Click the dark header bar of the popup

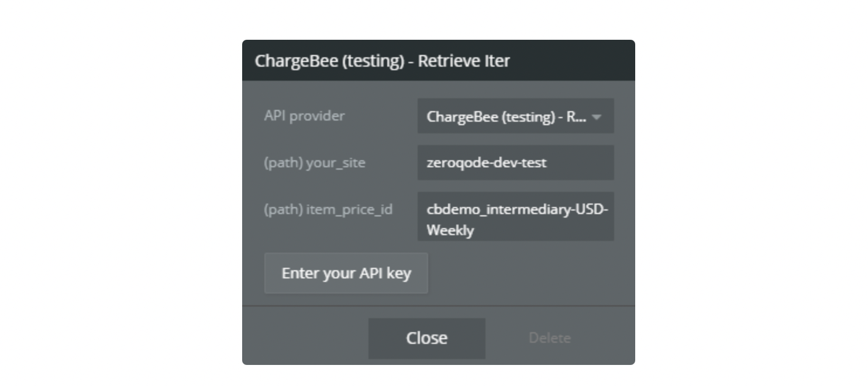(x=439, y=60)
